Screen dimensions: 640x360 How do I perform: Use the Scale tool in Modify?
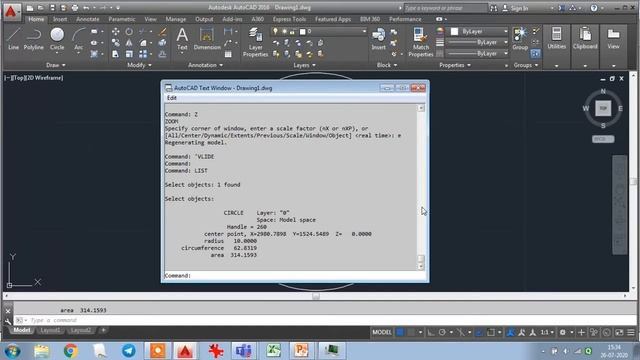coord(129,54)
